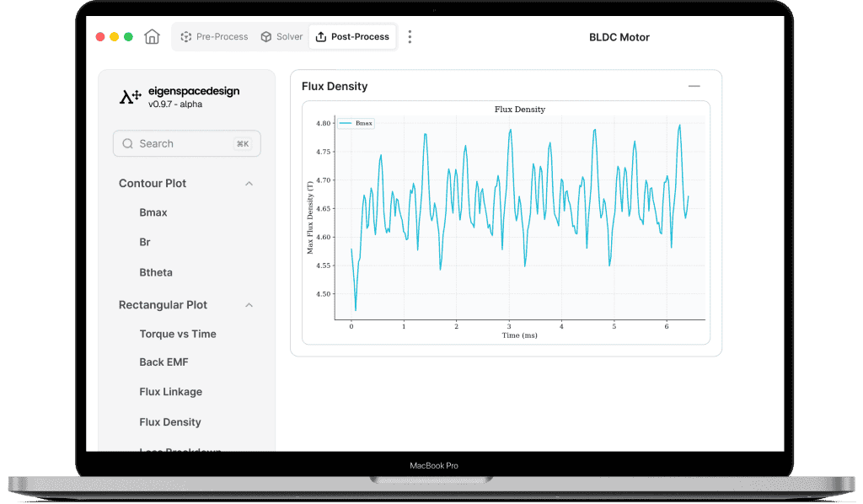This screenshot has height=504, width=863.
Task: Select the Btheta contour plot
Action: pyautogui.click(x=156, y=273)
